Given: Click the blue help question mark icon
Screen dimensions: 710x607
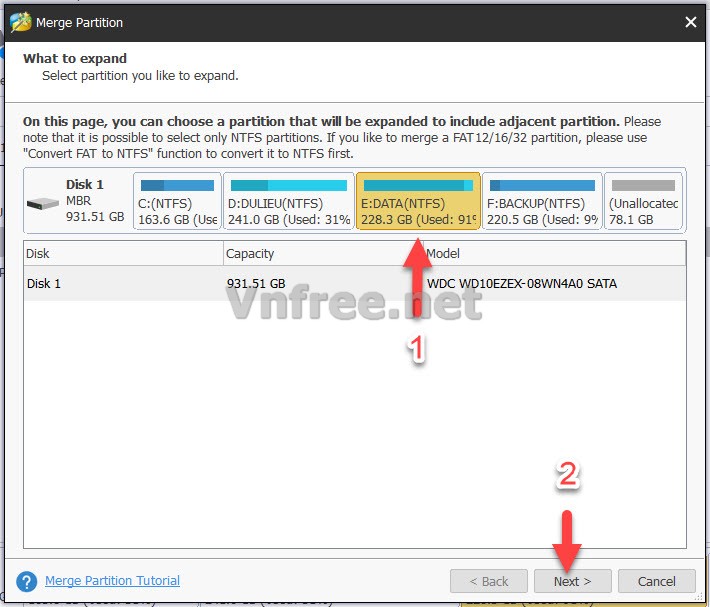Looking at the screenshot, I should pyautogui.click(x=27, y=581).
